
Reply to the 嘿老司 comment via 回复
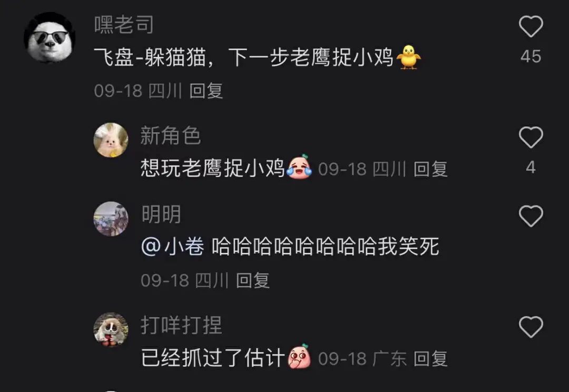coord(206,91)
